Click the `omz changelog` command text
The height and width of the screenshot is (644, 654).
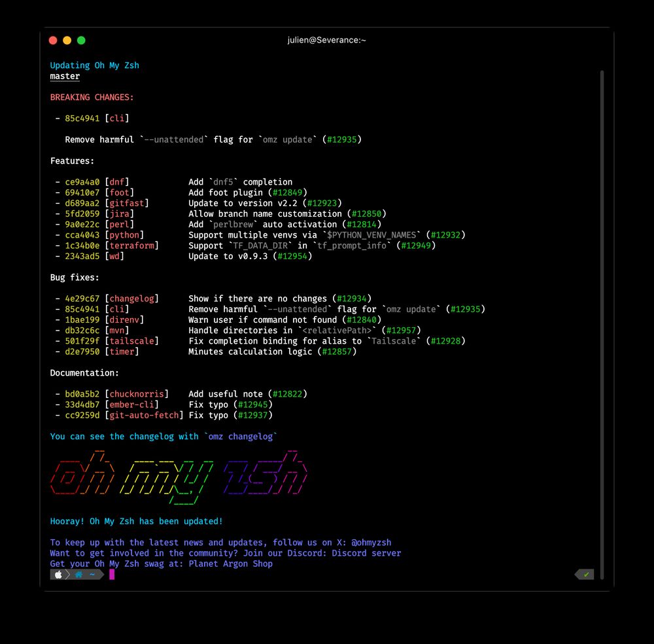240,437
